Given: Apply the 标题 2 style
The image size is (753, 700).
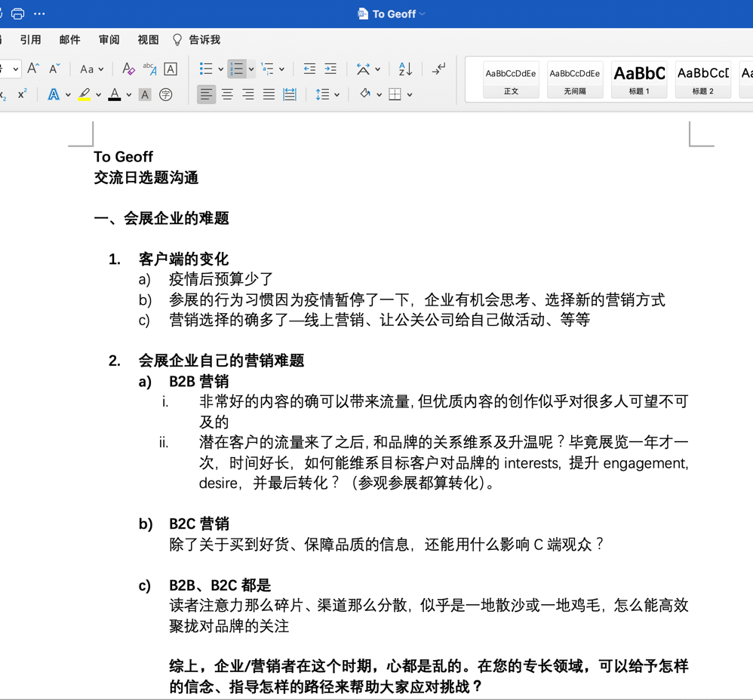Looking at the screenshot, I should pos(703,80).
